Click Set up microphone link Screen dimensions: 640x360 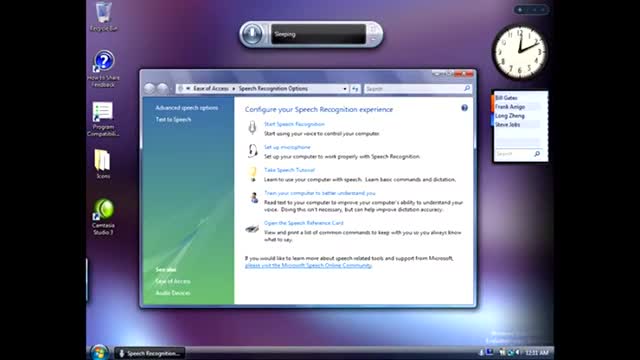click(x=287, y=147)
